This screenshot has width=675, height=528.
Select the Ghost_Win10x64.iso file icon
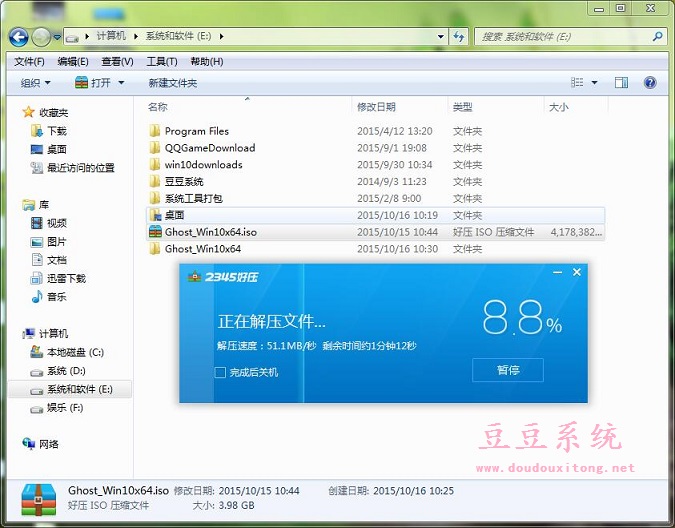(x=155, y=232)
